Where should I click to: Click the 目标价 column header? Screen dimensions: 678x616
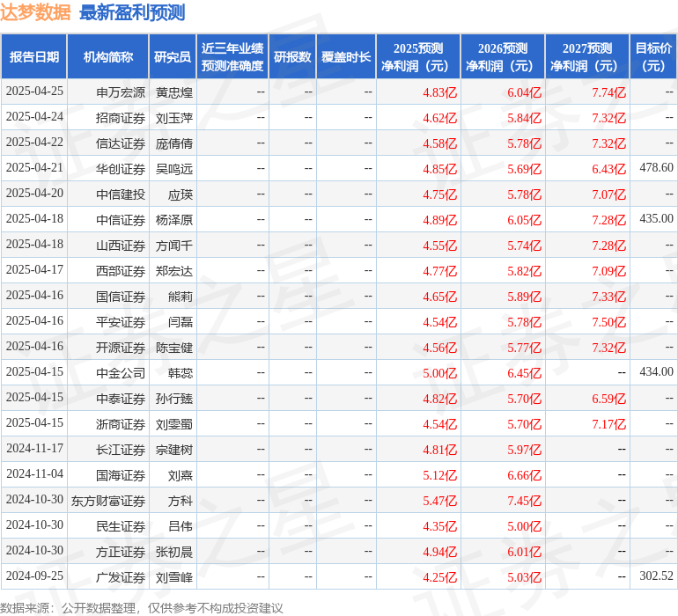[x=653, y=56]
